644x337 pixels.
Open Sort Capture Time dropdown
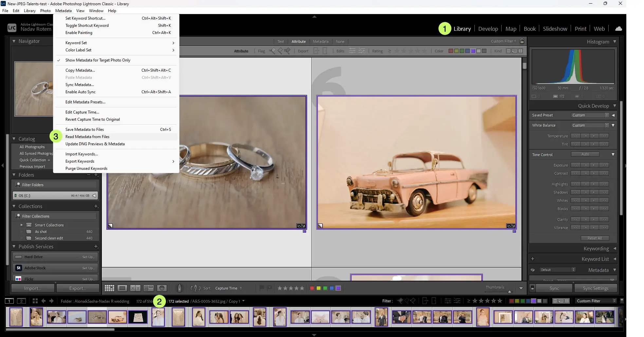coord(229,288)
